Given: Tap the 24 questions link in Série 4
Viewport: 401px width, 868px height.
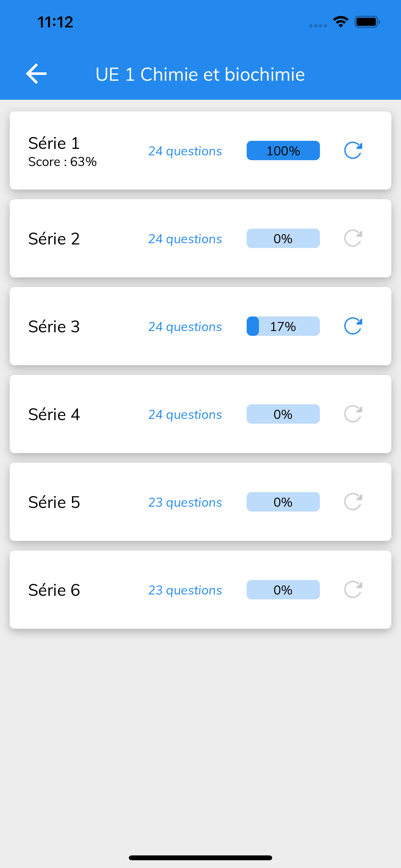Looking at the screenshot, I should [185, 415].
